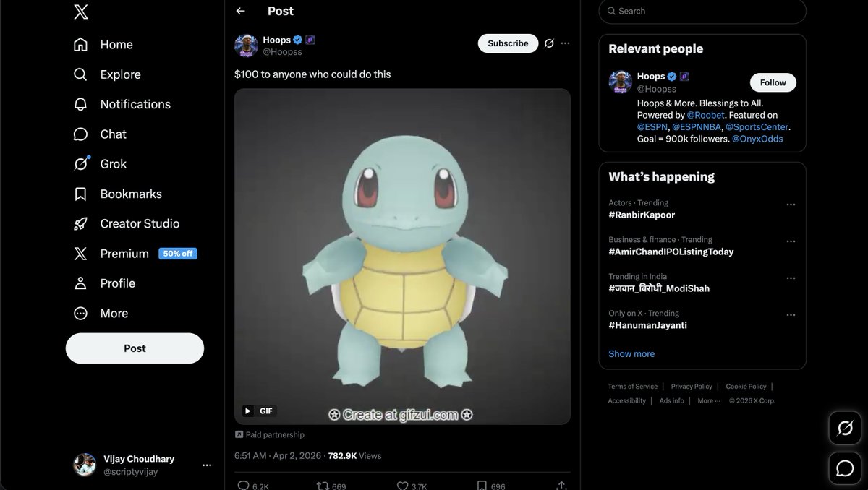Click the Profile person icon
This screenshot has width=868, height=490.
click(x=81, y=283)
